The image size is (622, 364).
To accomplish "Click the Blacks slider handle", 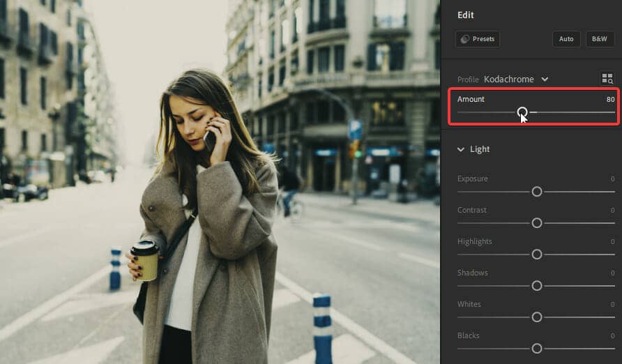I will [537, 349].
